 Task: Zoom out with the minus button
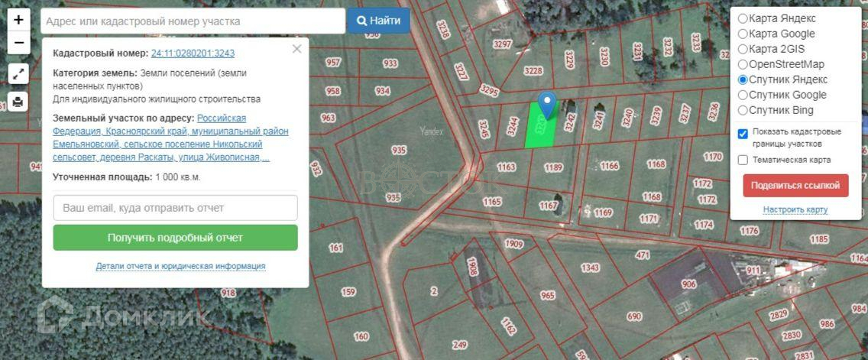click(19, 43)
